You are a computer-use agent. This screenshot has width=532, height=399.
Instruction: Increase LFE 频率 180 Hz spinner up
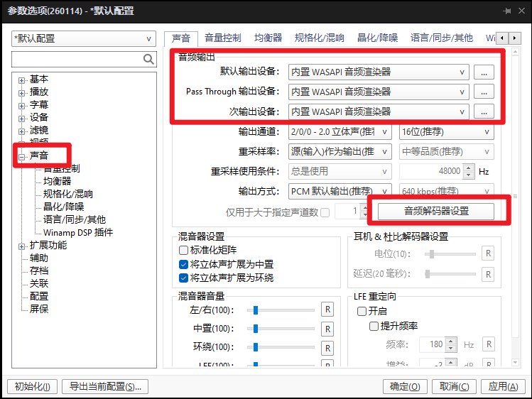[451, 341]
